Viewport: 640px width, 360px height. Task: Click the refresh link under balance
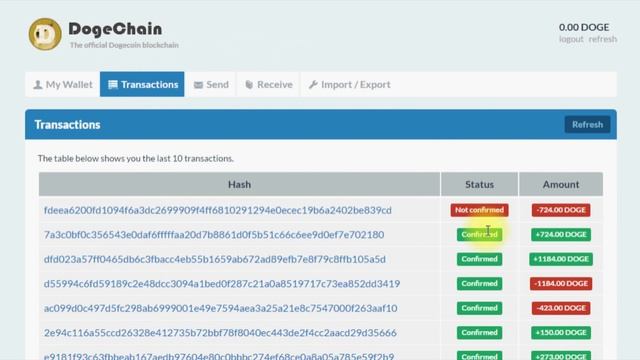(602, 39)
